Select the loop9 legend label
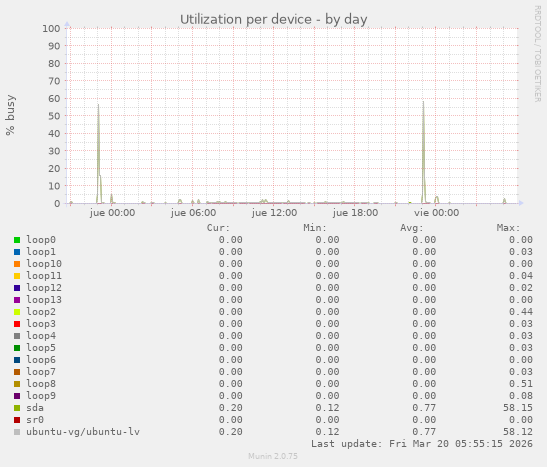 coord(41,396)
